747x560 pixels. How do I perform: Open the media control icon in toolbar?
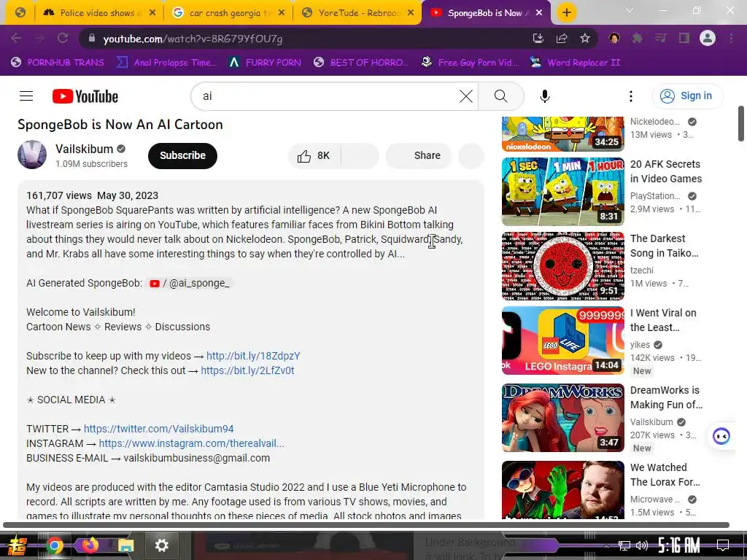pos(660,39)
